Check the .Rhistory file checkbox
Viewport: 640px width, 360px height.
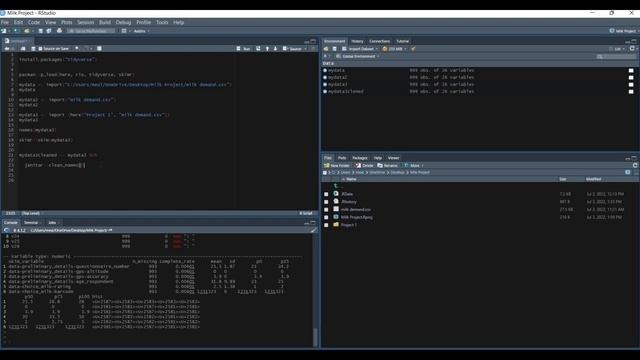(326, 202)
